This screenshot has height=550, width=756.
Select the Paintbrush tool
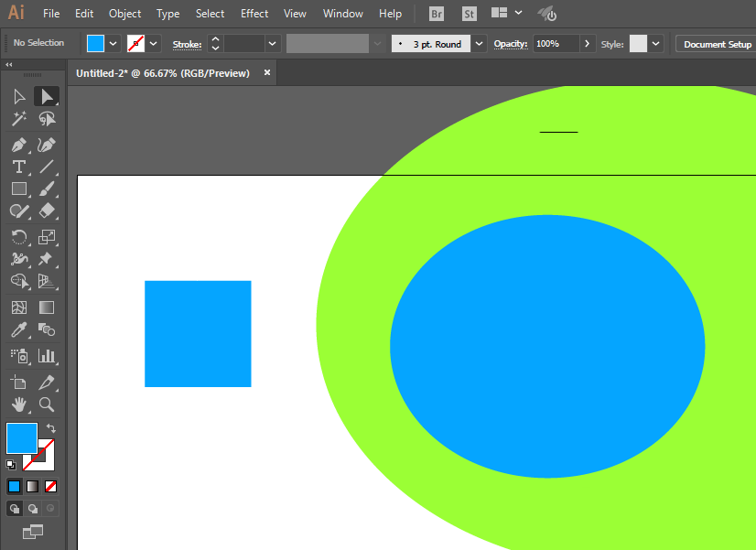[x=47, y=189]
